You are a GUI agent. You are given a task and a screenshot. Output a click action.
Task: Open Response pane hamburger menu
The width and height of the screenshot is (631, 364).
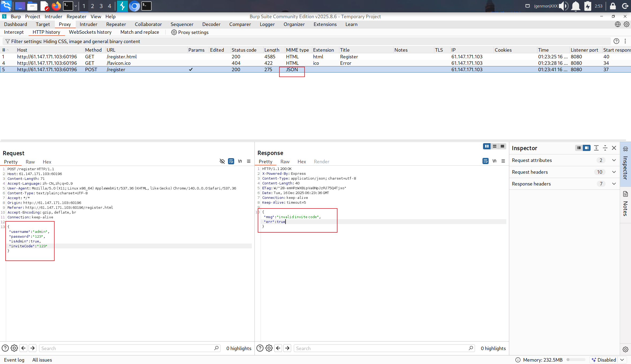tap(503, 161)
